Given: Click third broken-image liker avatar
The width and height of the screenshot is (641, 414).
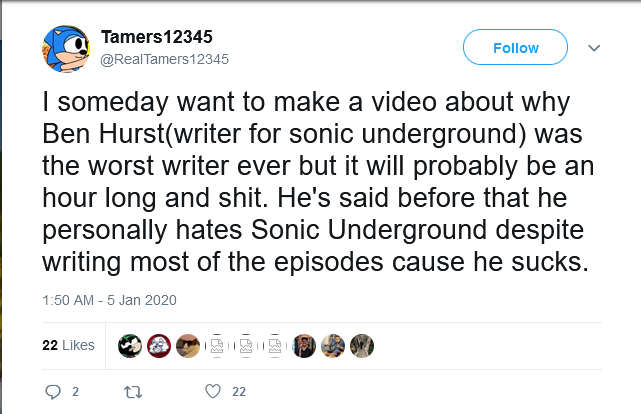Looking at the screenshot, I should [x=275, y=345].
